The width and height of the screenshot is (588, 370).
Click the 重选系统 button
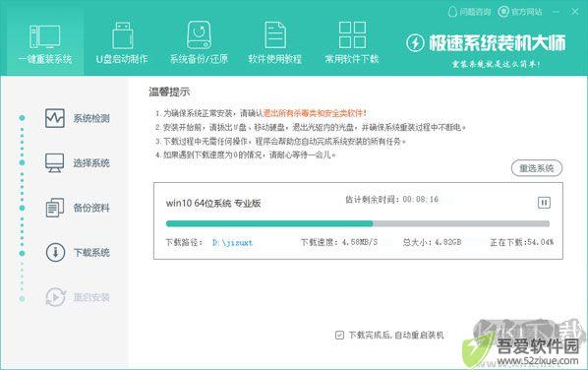coord(537,168)
